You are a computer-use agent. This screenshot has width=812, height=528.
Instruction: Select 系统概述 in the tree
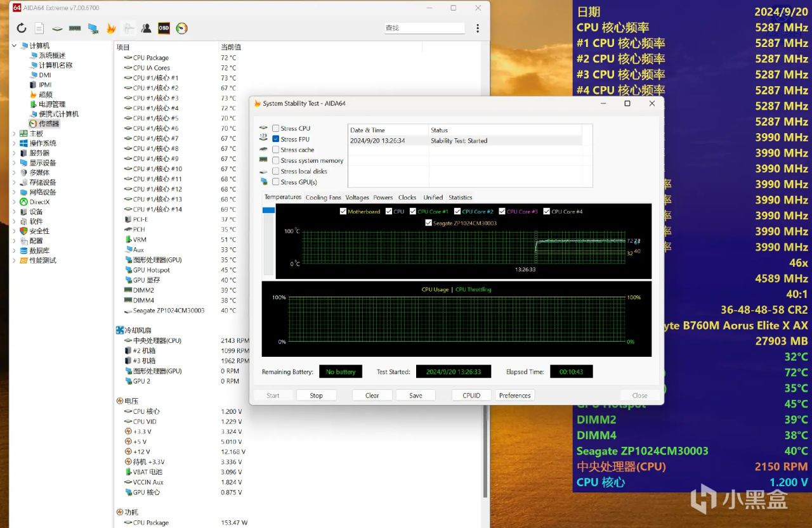click(52, 55)
